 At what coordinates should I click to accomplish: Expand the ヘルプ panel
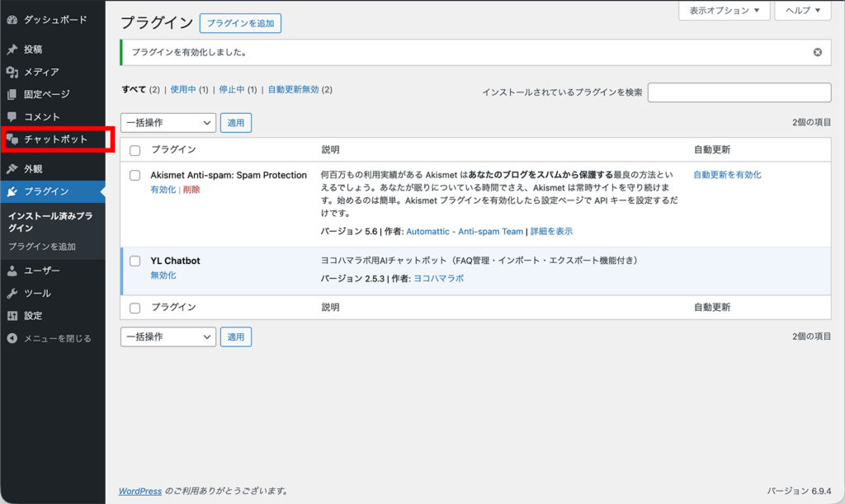[801, 11]
